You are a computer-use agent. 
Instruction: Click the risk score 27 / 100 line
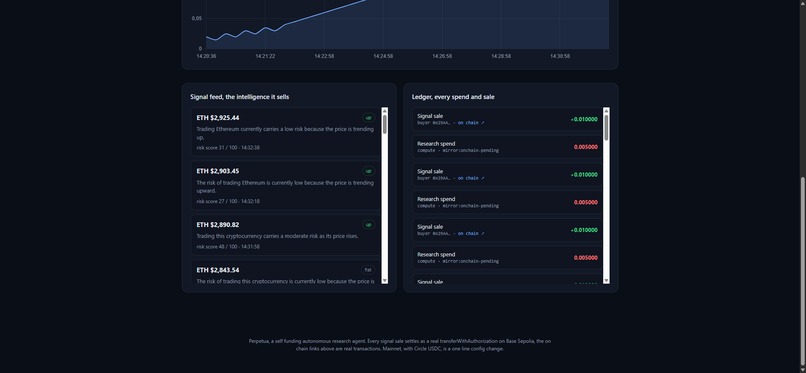point(228,201)
